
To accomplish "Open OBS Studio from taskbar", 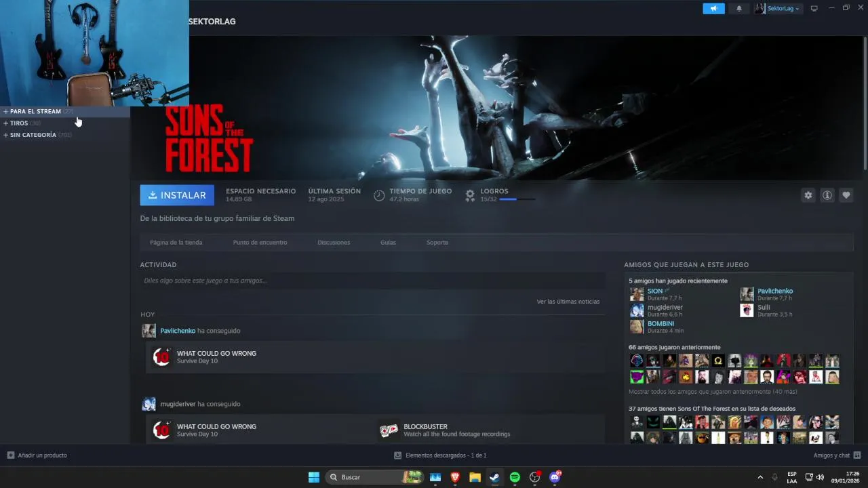I will 534,477.
